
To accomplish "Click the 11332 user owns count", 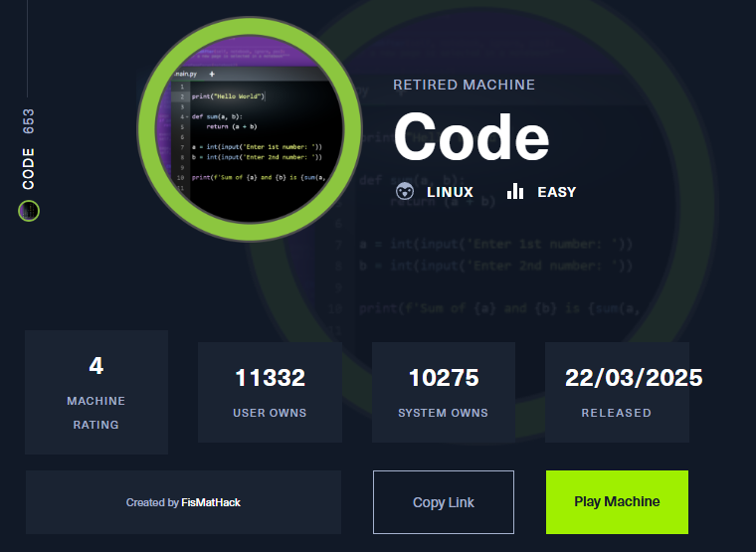I will tap(270, 378).
